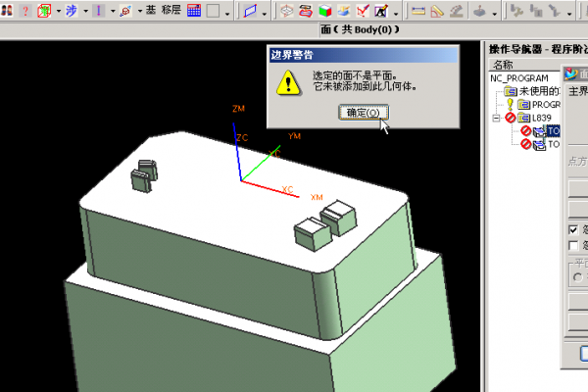Viewport: 588px width, 392px height.
Task: Click the blue 涉 character icon
Action: pyautogui.click(x=72, y=11)
